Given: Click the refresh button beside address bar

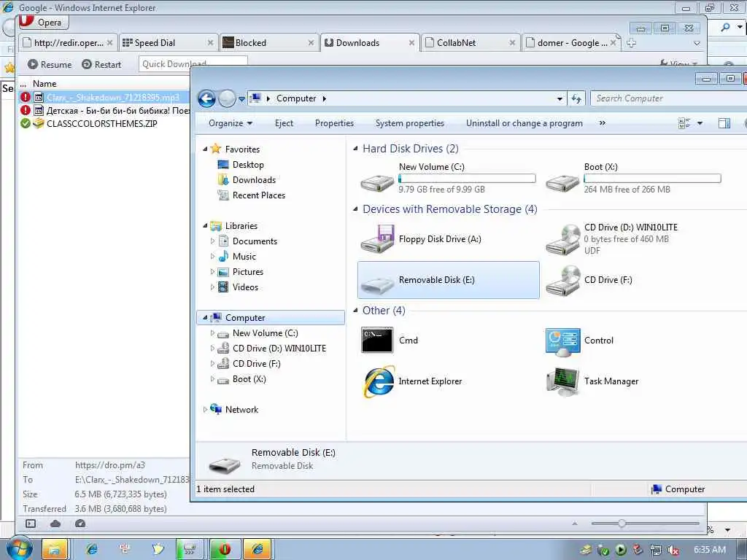Looking at the screenshot, I should pyautogui.click(x=576, y=98).
